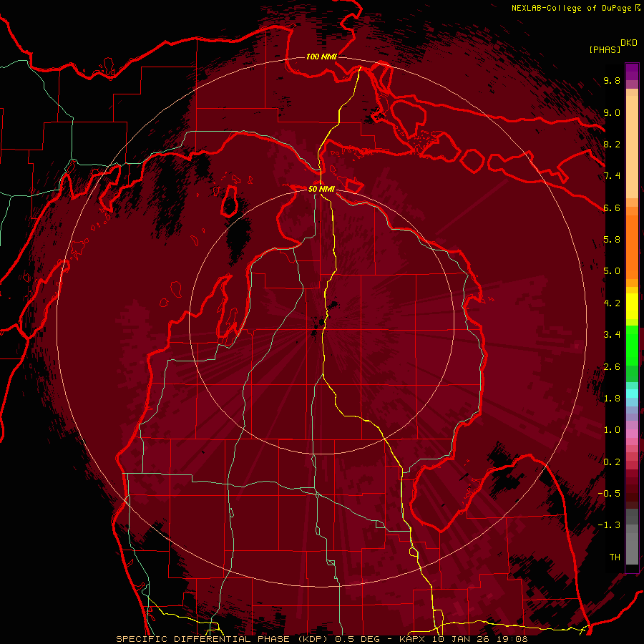
Task: Pick the pink segment of the color bar
Action: pyautogui.click(x=632, y=434)
